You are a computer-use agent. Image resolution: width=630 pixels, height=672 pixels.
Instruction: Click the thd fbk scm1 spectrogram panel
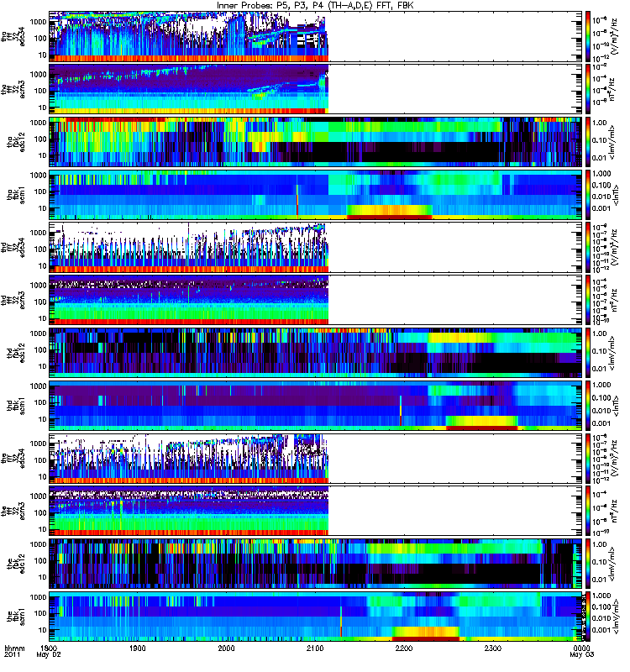[x=316, y=406]
